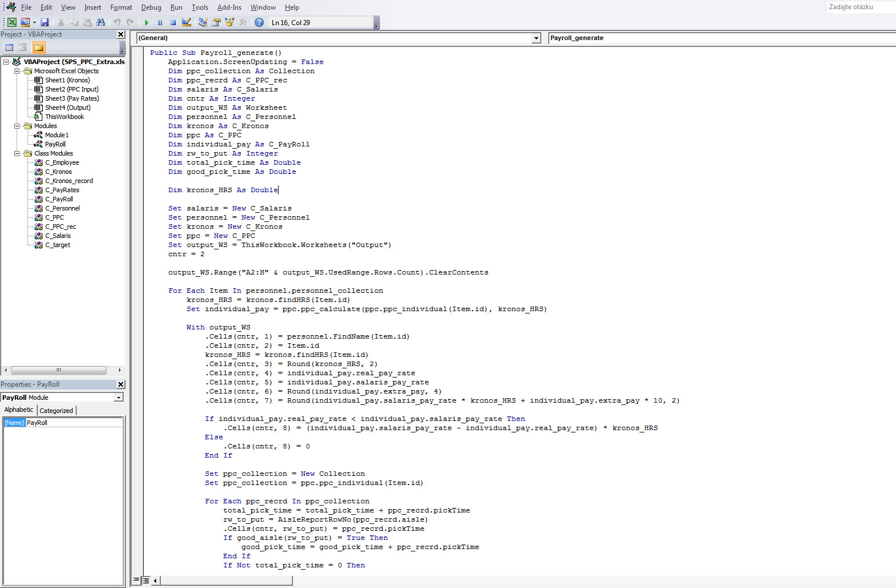Select C_Salaris class module

coord(58,236)
